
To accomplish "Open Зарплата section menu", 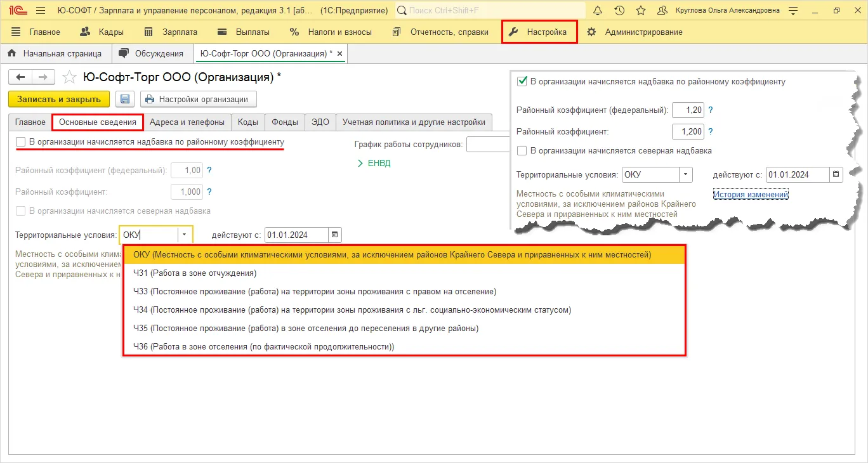I will click(171, 32).
